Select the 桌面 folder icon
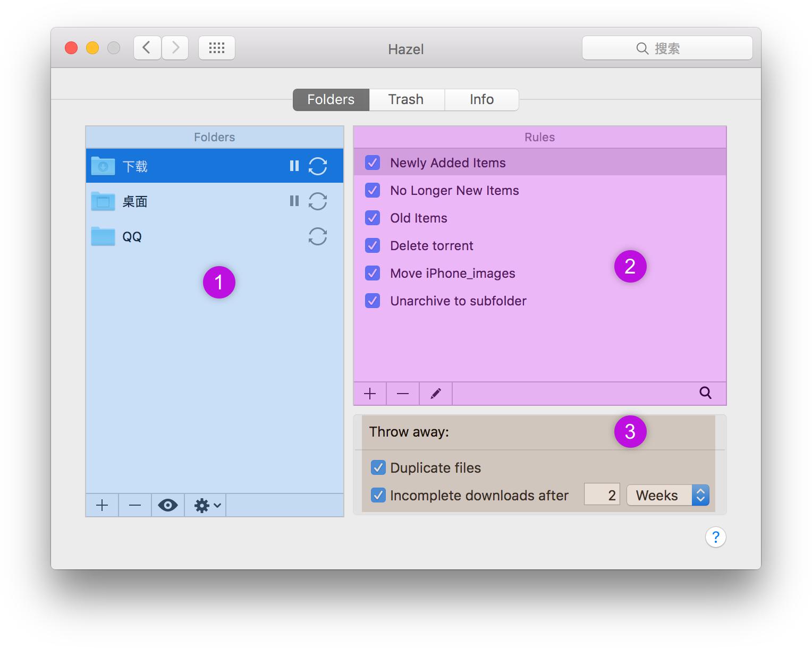The height and width of the screenshot is (648, 812). [x=103, y=201]
